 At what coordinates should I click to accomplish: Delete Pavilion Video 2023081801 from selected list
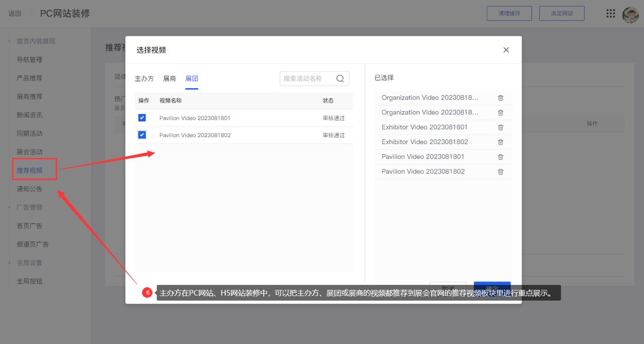(500, 157)
